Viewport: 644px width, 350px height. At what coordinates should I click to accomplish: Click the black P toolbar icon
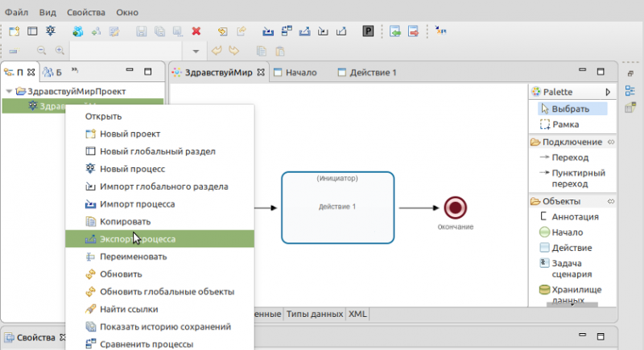(x=368, y=31)
